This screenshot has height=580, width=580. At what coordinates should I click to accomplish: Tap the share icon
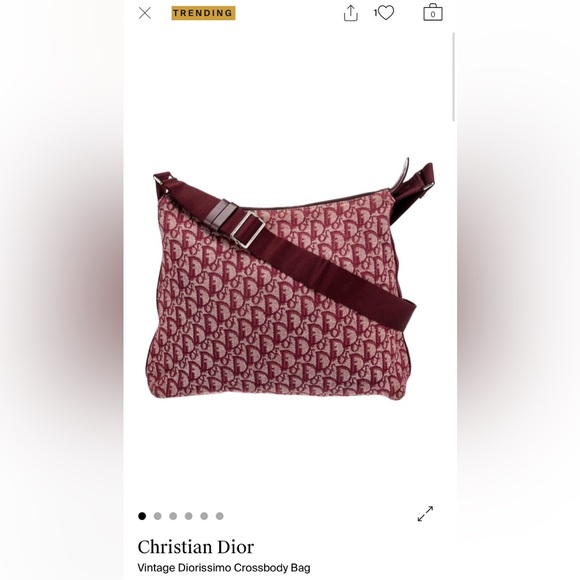[x=350, y=13]
